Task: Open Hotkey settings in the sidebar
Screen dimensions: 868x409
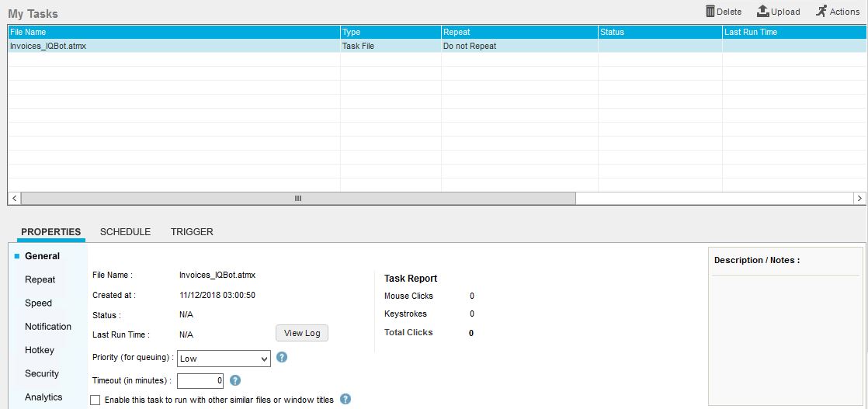Action: point(40,350)
